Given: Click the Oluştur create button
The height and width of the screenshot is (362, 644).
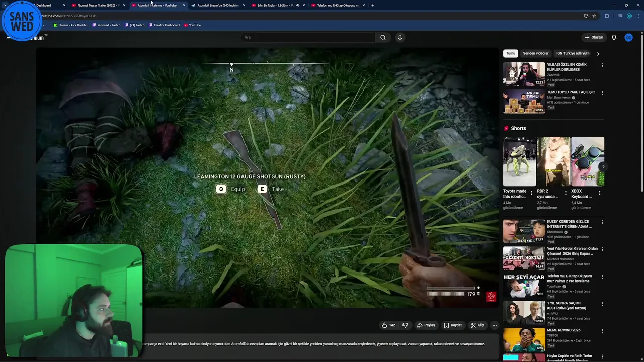Looking at the screenshot, I should pyautogui.click(x=594, y=37).
